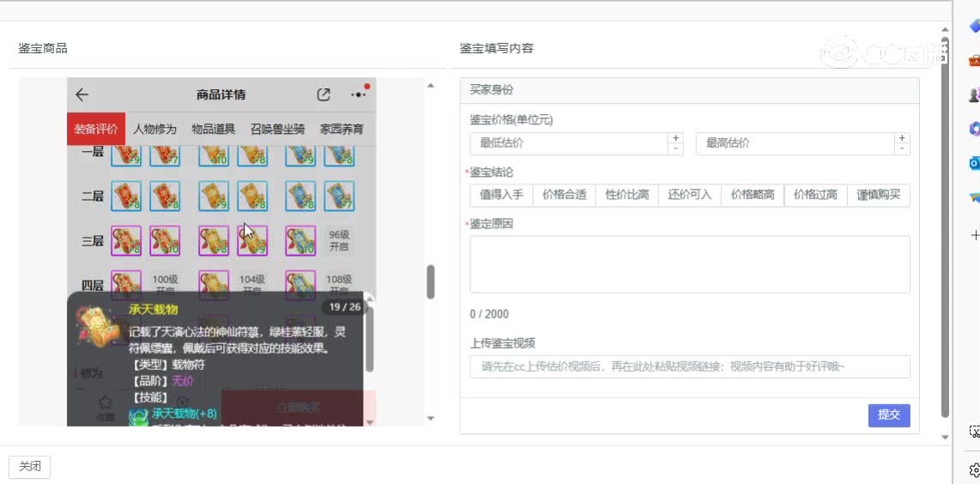
Task: Focus the 鉴定原因 text area
Action: pyautogui.click(x=689, y=264)
